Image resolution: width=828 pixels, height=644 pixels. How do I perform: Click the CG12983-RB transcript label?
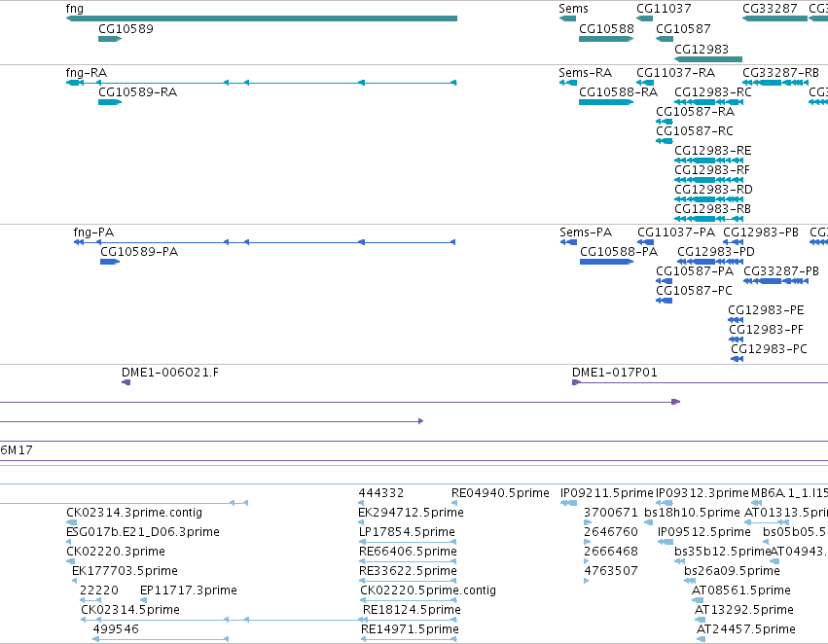pyautogui.click(x=712, y=209)
